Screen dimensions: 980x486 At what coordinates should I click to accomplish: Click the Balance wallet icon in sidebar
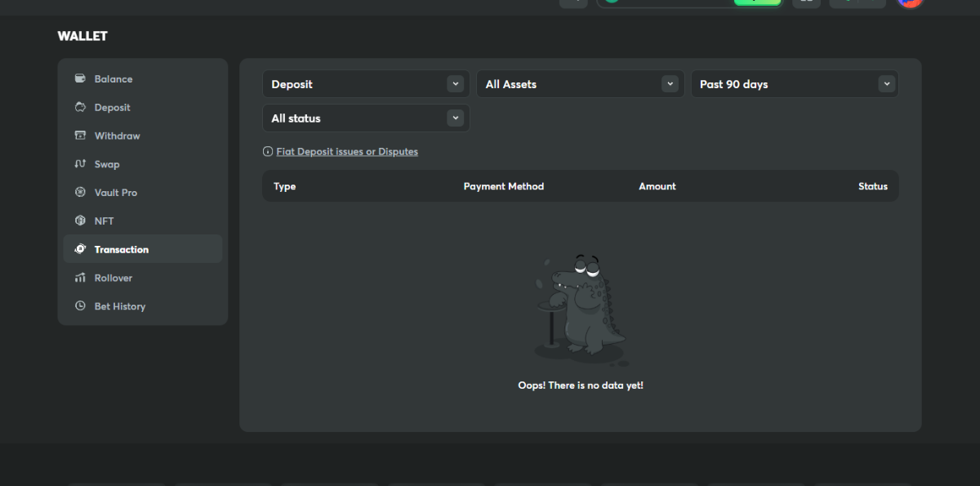point(80,79)
